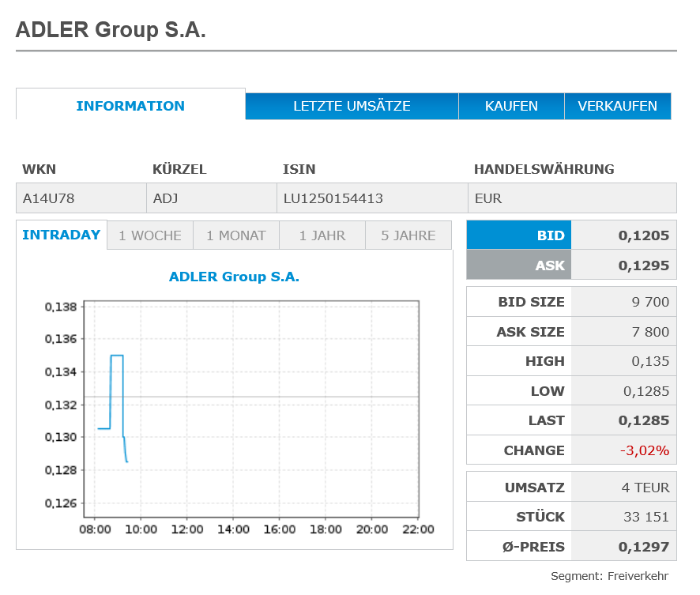Click the UMSATZ row label
Viewport: 700px width, 595px height.
pos(535,488)
